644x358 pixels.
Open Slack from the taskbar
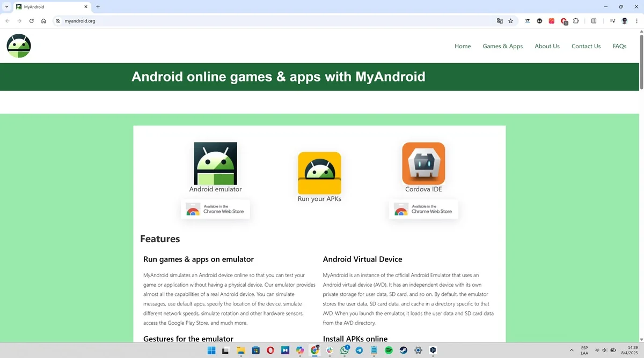(x=329, y=350)
